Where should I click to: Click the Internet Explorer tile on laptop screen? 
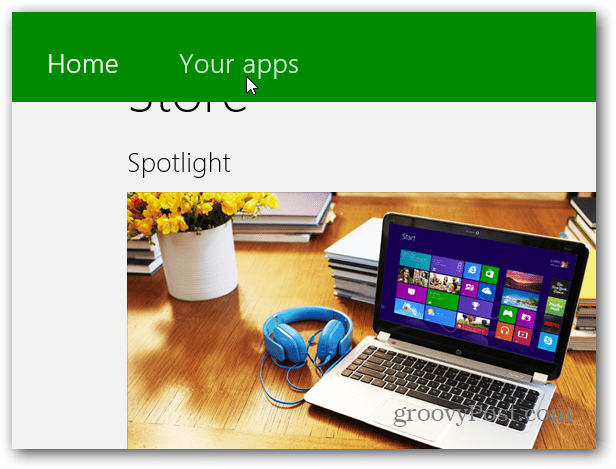[472, 271]
